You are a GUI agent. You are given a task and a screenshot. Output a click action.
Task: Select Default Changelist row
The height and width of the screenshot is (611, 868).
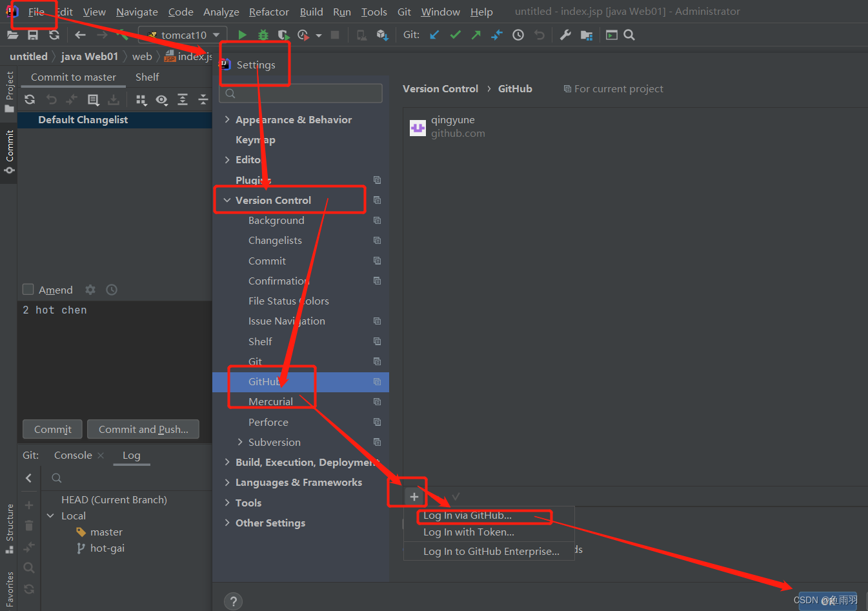[x=115, y=119]
